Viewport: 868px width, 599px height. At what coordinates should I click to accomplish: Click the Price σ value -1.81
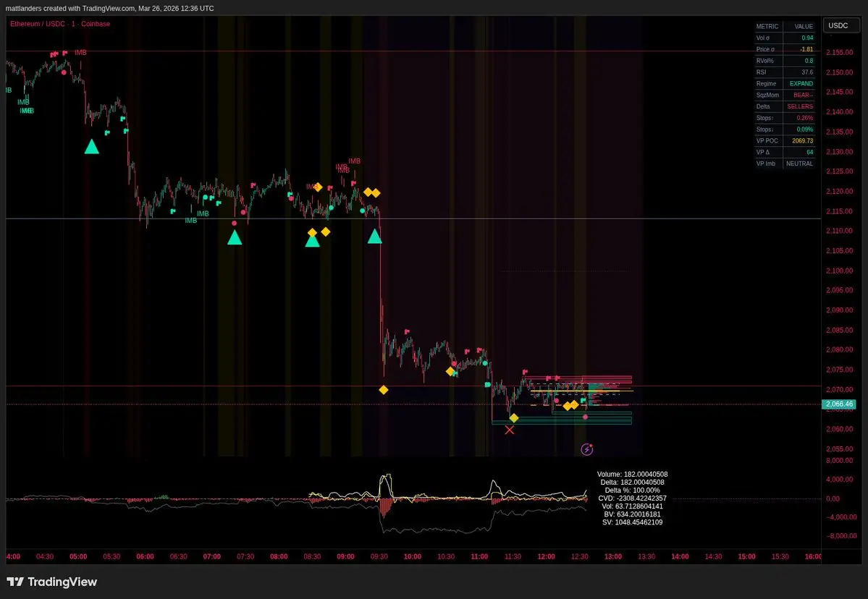pyautogui.click(x=806, y=49)
